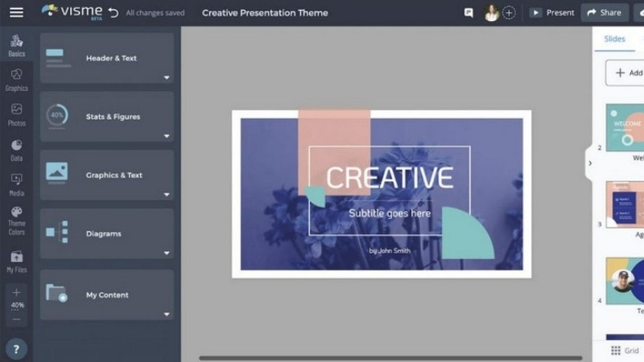
Task: Zoom in using the plus button
Action: point(16,293)
